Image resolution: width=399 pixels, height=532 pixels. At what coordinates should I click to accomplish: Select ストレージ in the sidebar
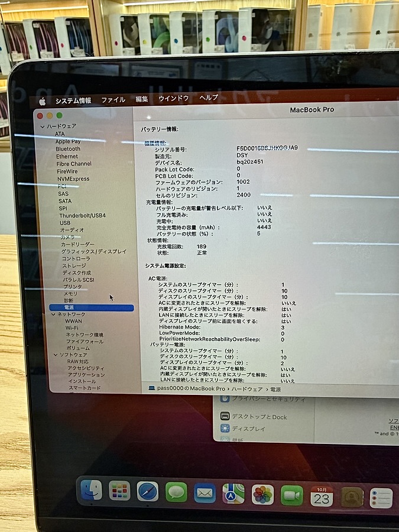pyautogui.click(x=74, y=265)
